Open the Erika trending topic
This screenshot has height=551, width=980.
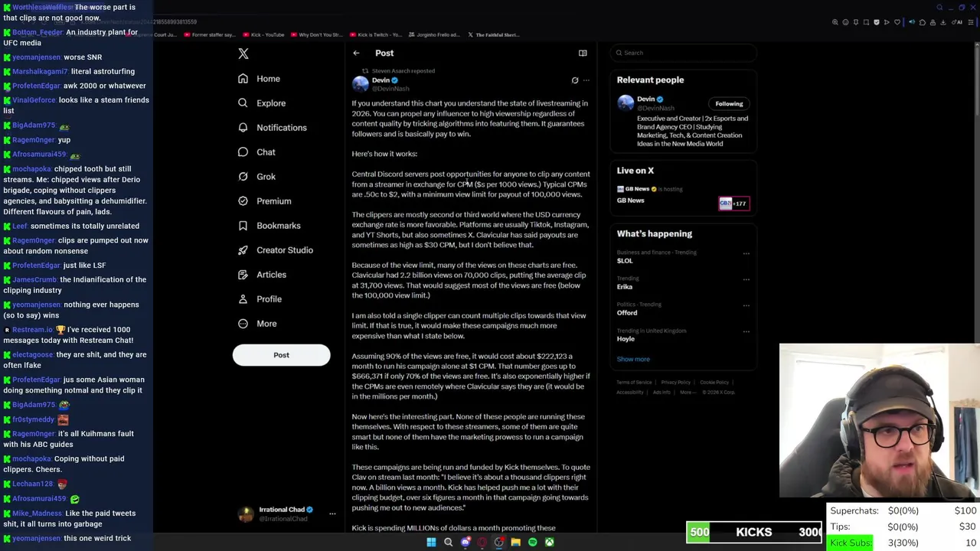tap(625, 287)
